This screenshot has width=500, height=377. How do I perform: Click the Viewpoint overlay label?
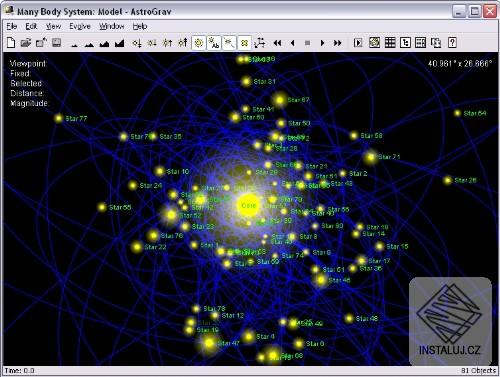tap(28, 64)
